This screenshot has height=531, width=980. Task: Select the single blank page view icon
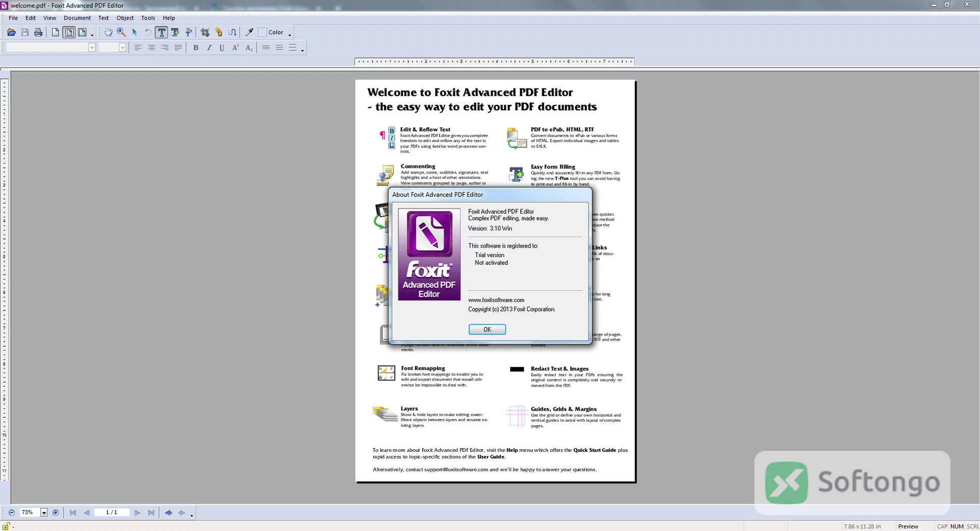(55, 32)
